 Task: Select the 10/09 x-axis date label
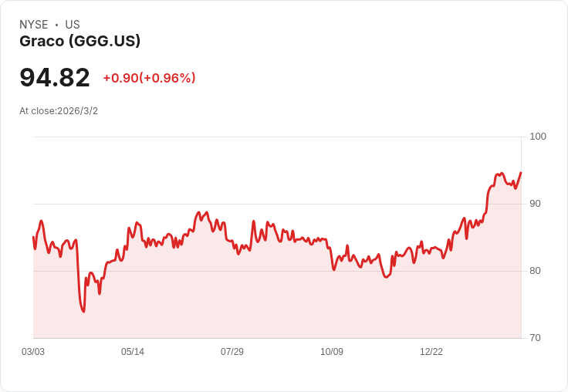coord(332,352)
